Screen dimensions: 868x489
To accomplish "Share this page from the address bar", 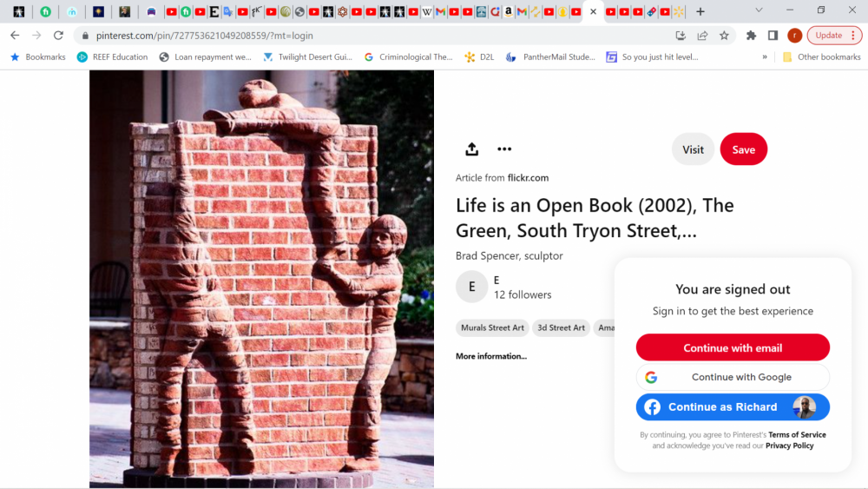I will point(702,36).
